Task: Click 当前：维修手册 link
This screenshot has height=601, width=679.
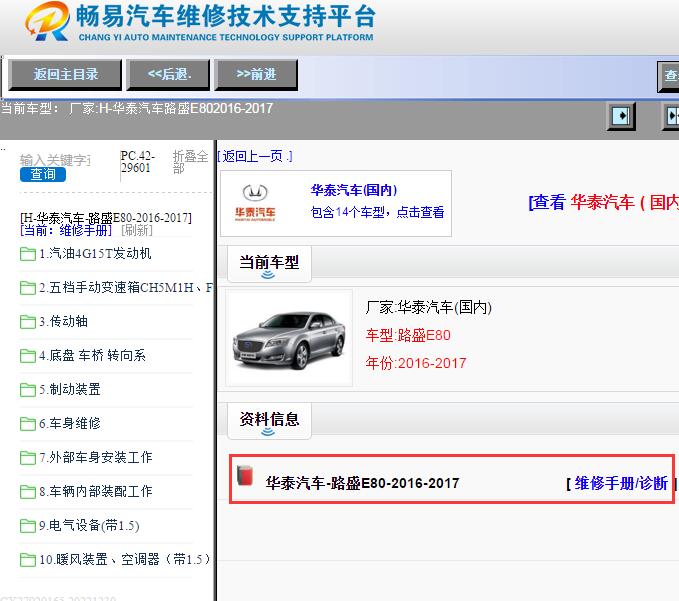Action: [x=66, y=230]
